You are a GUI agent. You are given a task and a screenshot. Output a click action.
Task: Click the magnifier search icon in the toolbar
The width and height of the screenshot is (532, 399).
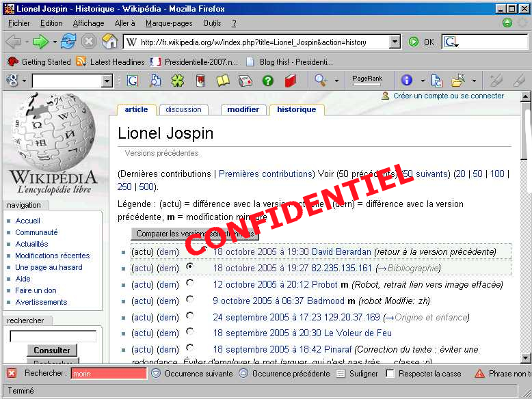pyautogui.click(x=321, y=81)
